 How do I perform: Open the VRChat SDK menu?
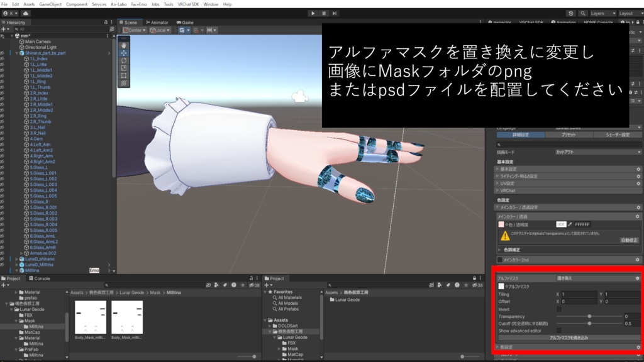pos(188,4)
